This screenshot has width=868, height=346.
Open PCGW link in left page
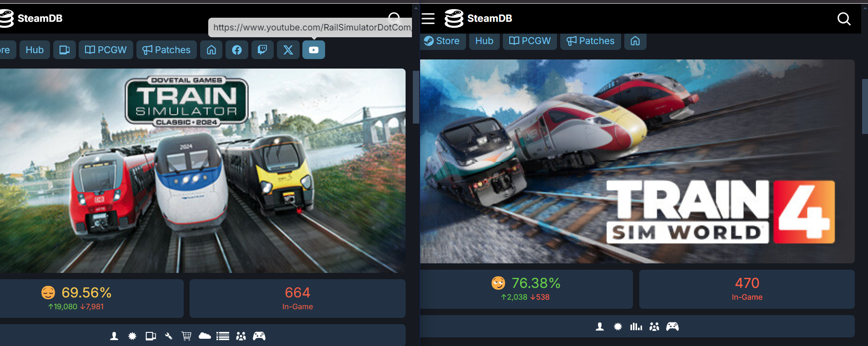pos(106,50)
